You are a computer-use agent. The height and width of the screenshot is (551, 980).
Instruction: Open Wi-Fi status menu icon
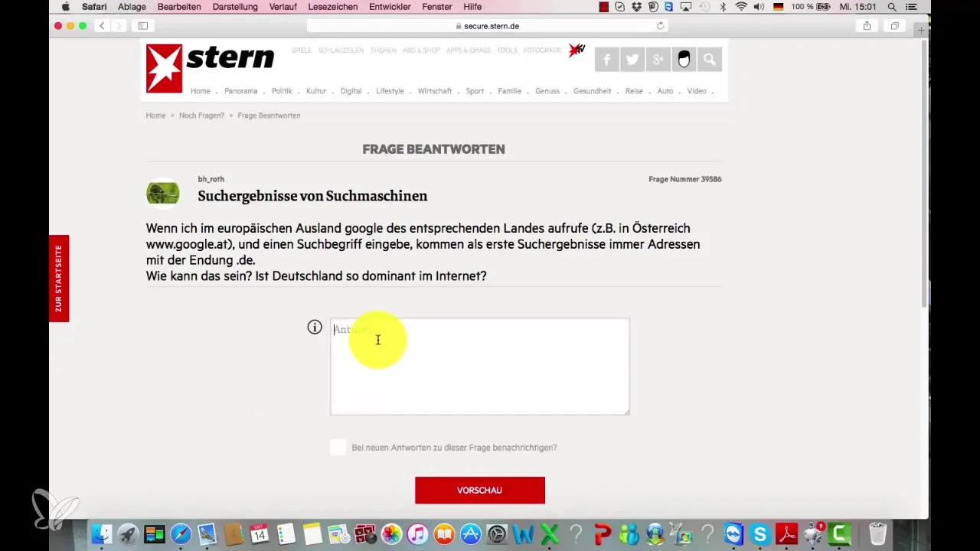click(x=740, y=7)
